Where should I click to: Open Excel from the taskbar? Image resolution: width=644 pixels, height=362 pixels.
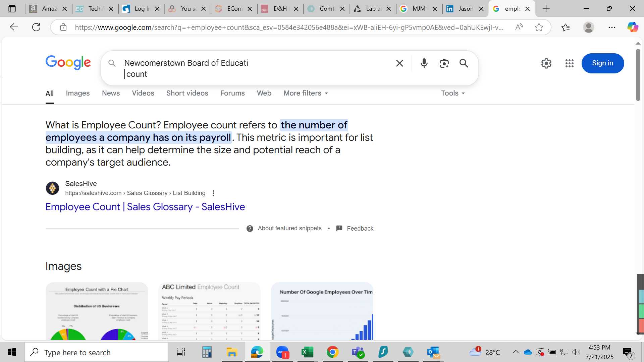coord(307,352)
